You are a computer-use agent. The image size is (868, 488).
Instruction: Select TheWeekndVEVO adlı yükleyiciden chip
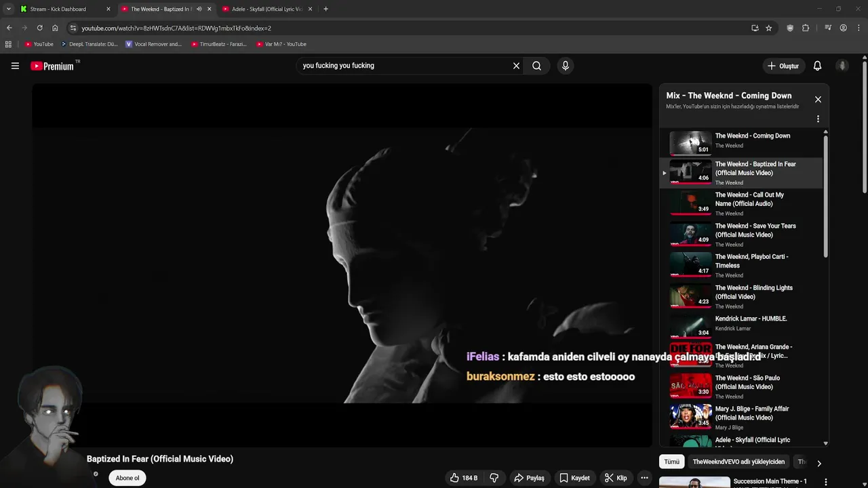[738, 462]
